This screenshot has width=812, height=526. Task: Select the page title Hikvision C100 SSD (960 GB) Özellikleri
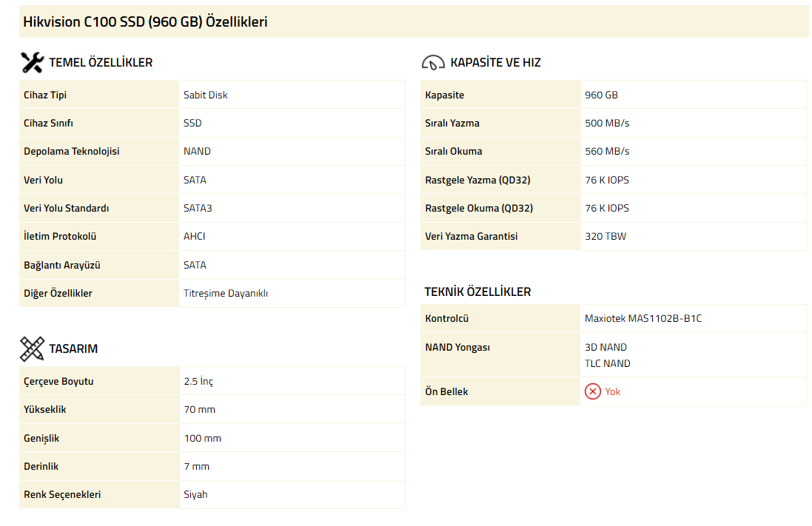point(146,21)
